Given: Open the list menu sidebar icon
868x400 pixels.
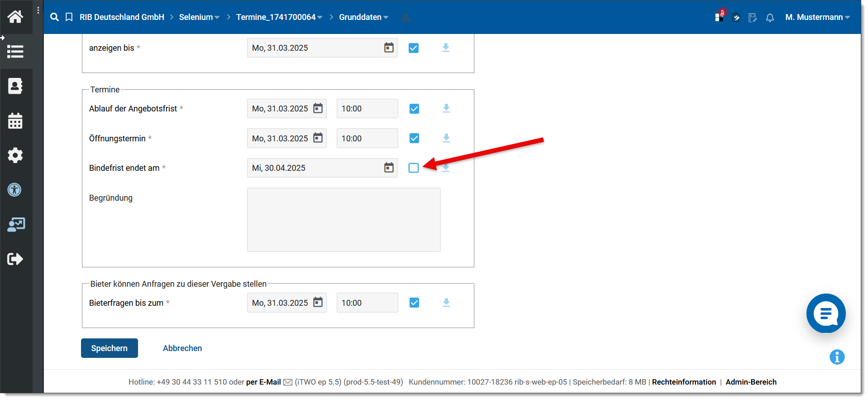Looking at the screenshot, I should [x=15, y=51].
